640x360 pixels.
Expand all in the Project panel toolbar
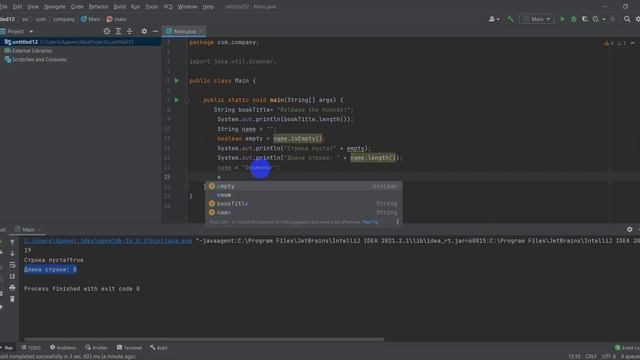coord(118,31)
